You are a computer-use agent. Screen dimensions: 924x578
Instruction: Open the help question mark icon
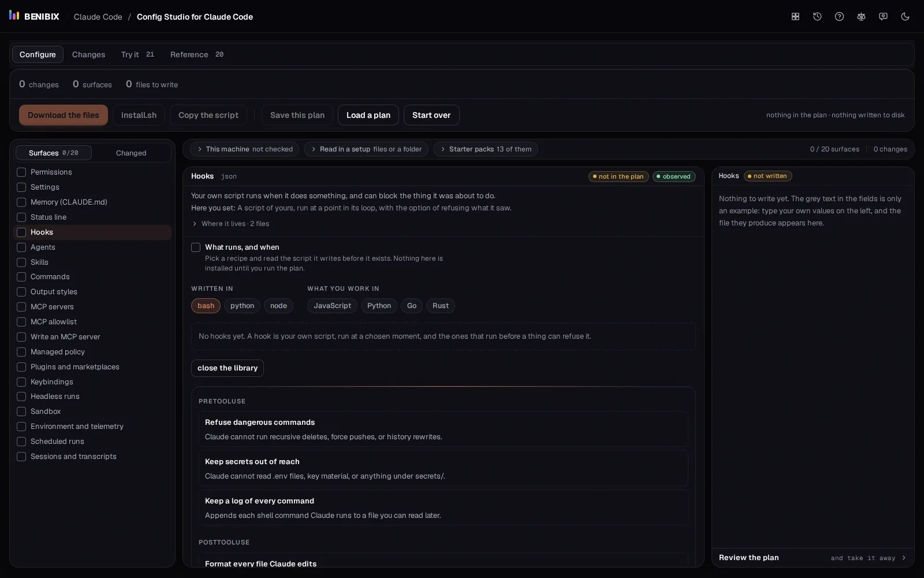pyautogui.click(x=839, y=17)
